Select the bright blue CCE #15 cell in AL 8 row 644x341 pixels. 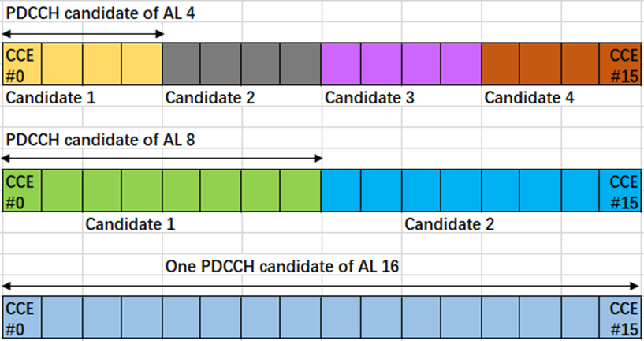pyautogui.click(x=620, y=189)
